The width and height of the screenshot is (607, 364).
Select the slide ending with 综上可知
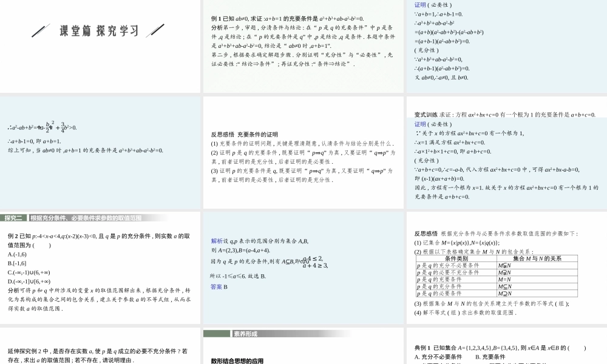(x=100, y=152)
